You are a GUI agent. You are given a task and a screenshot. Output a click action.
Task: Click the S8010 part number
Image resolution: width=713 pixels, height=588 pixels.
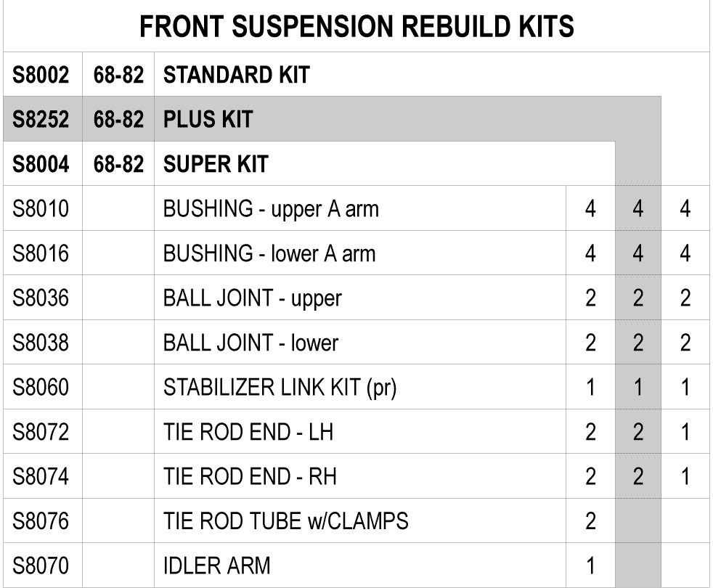click(41, 209)
